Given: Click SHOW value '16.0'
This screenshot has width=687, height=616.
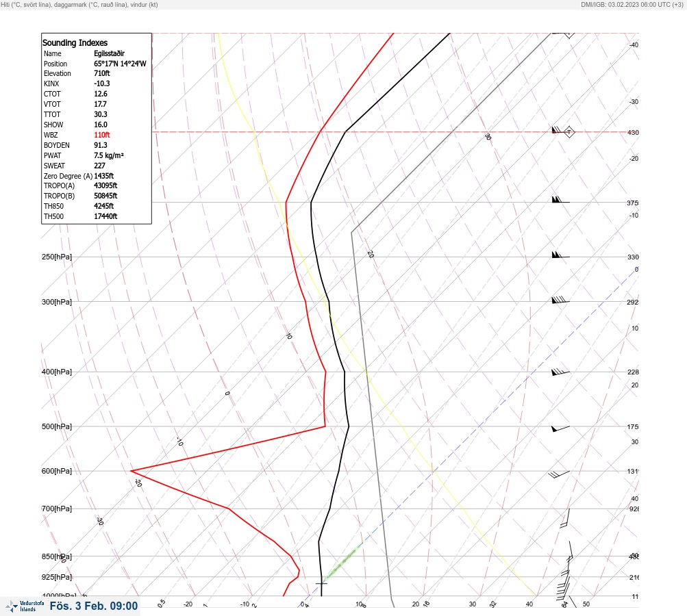Looking at the screenshot, I should [100, 125].
